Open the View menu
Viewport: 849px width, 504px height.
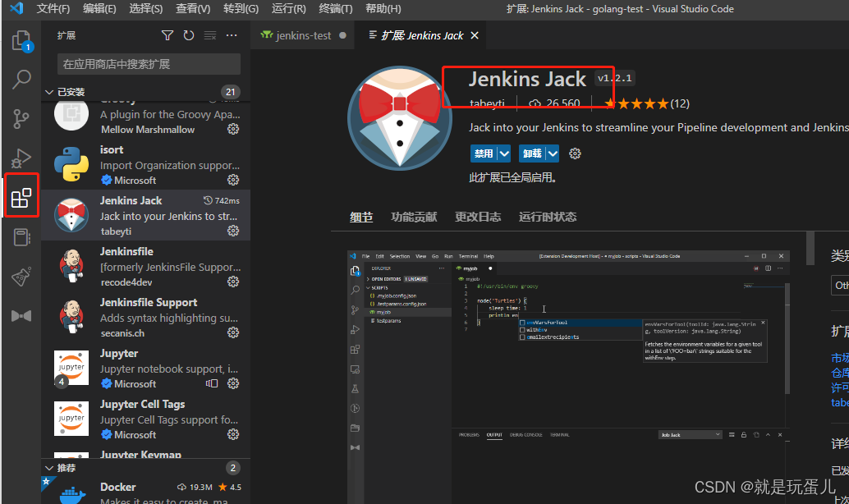coord(193,9)
